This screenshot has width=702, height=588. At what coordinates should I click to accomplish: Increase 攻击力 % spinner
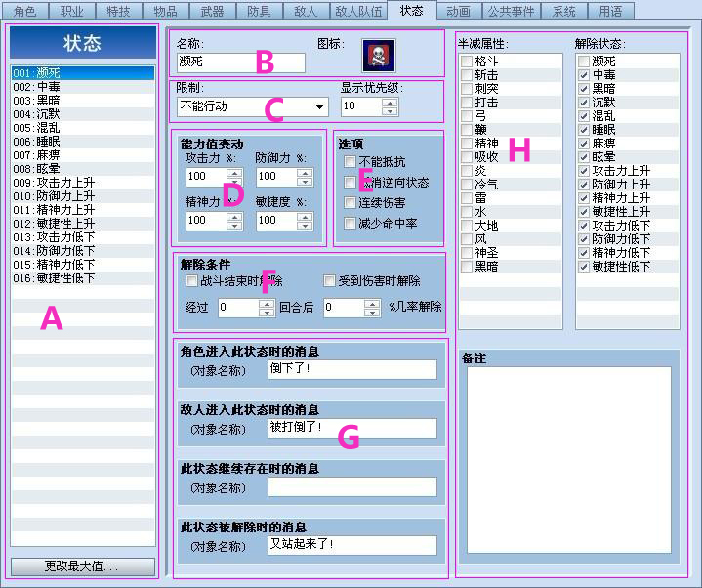(234, 173)
